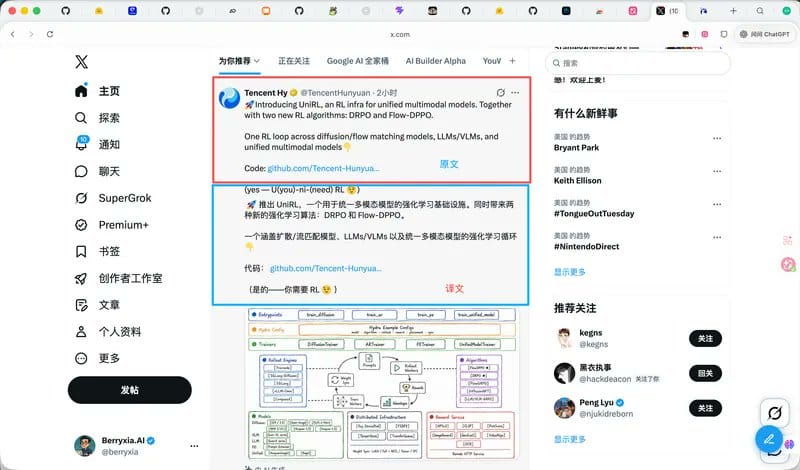The height and width of the screenshot is (470, 800).
Task: Open 通知 notifications with badge
Action: (x=97, y=144)
